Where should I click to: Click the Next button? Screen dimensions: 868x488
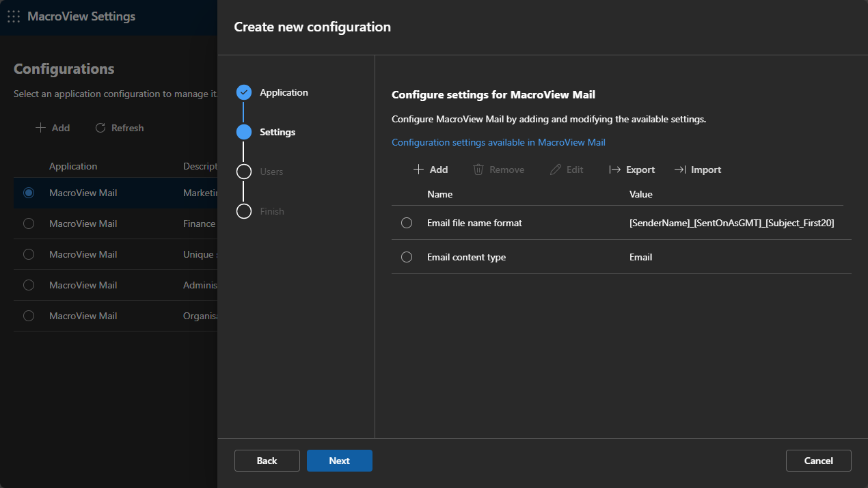point(340,461)
